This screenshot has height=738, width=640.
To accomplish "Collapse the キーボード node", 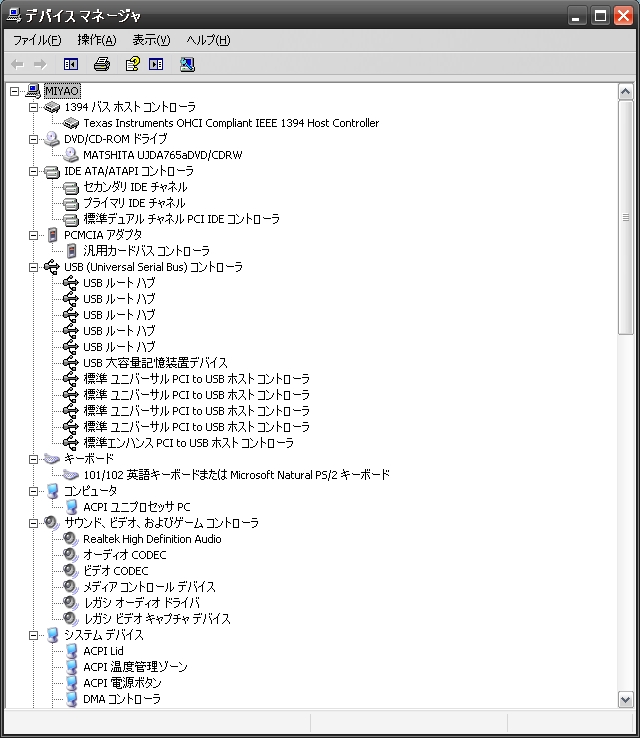I will 33,459.
